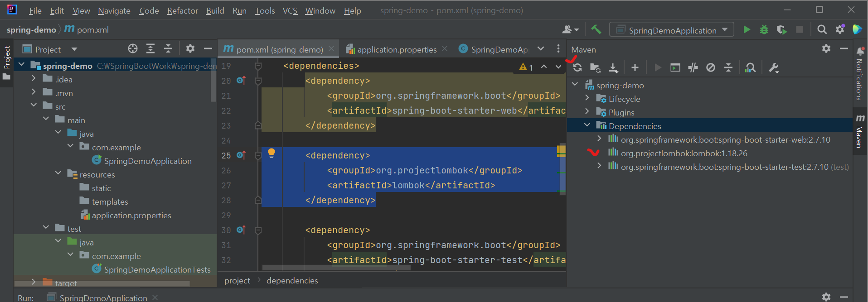Open run configuration SpringDemoApplication dropdown
This screenshot has height=302, width=868.
coord(672,30)
